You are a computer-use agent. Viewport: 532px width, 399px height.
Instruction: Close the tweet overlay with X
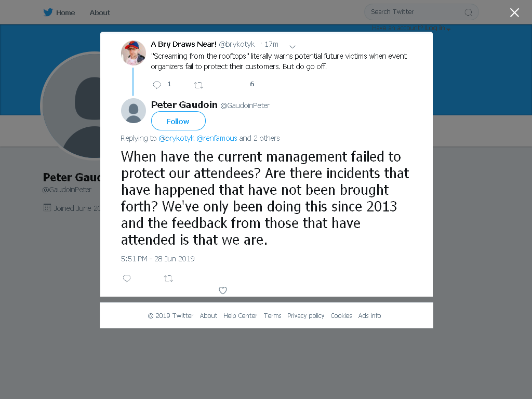[x=514, y=12]
